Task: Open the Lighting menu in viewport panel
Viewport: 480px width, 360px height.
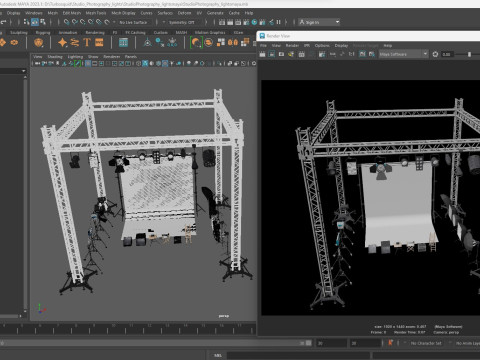Action: click(x=75, y=57)
